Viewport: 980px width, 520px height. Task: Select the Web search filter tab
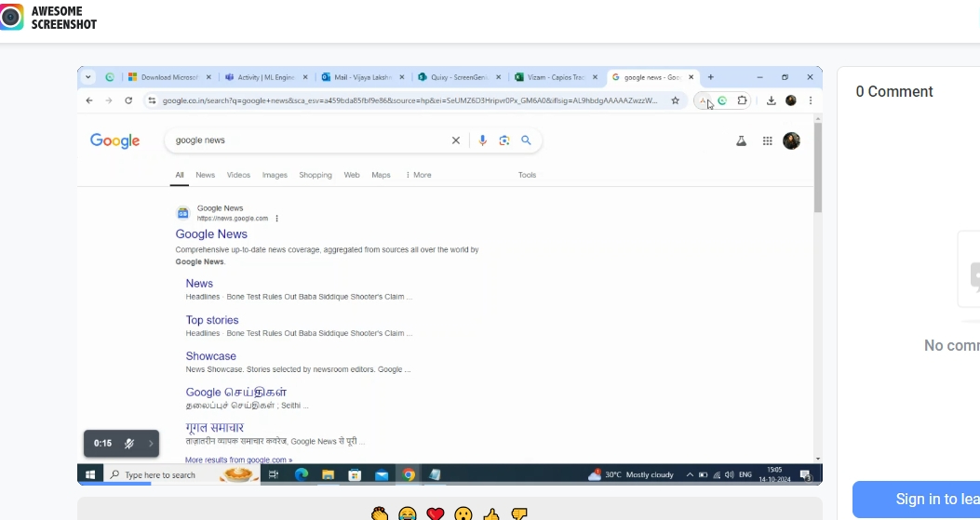352,175
